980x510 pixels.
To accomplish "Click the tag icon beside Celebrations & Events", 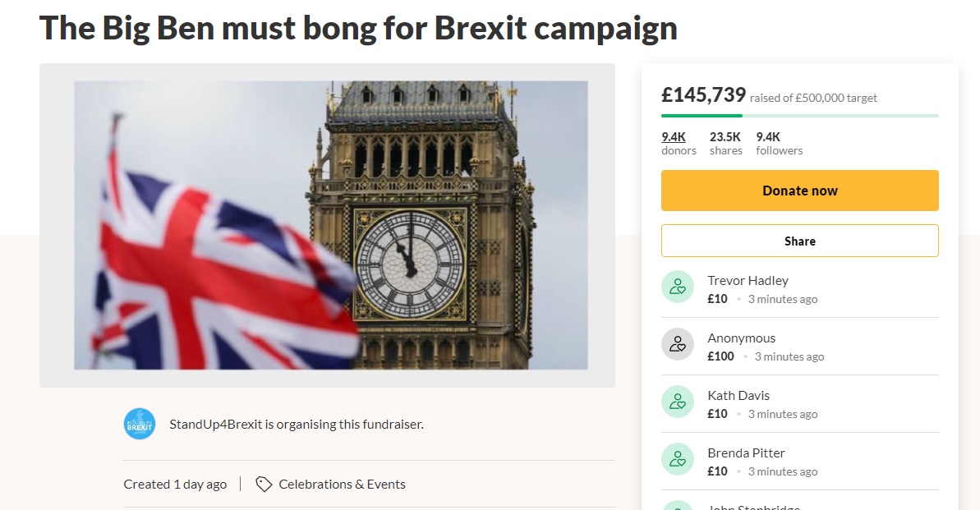I will click(264, 485).
